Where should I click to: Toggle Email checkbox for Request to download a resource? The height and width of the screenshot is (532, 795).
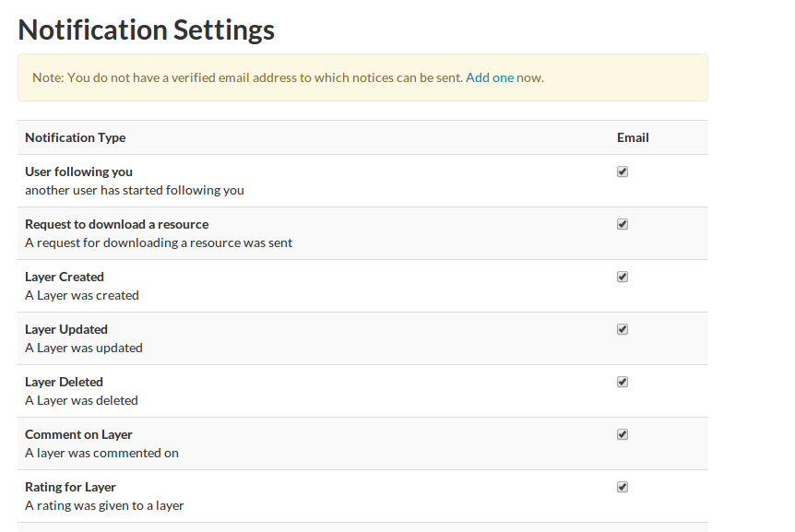623,224
